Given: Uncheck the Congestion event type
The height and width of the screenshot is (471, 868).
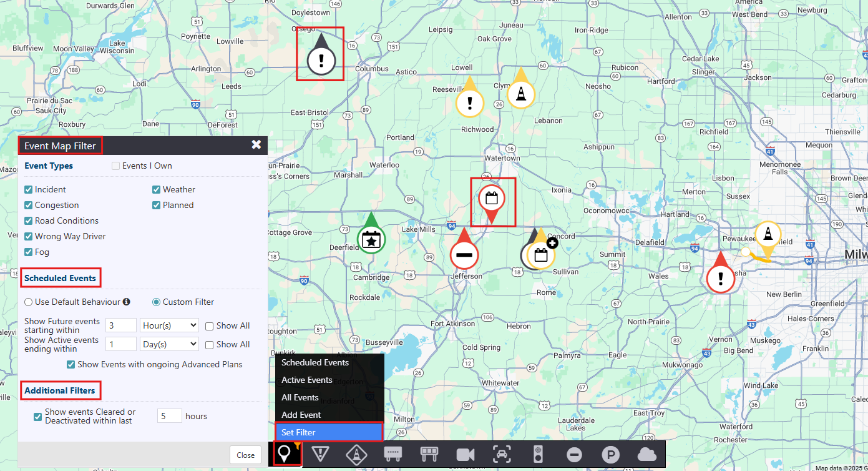Looking at the screenshot, I should coord(29,206).
